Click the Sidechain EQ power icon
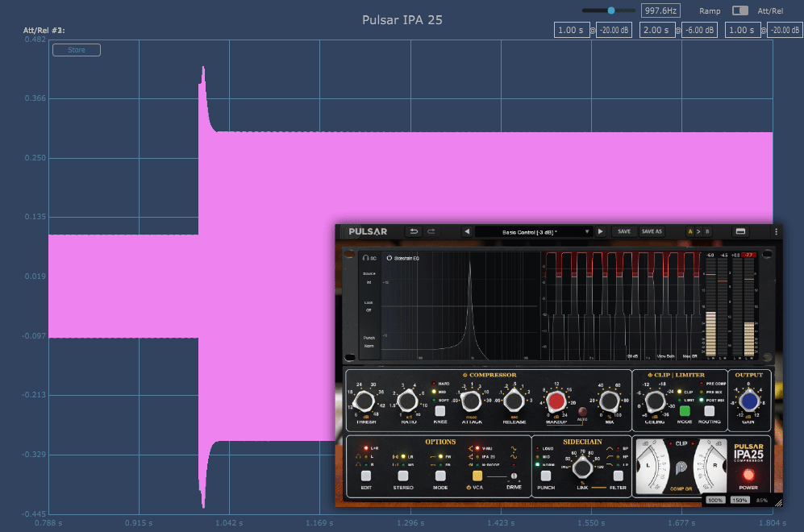 point(389,258)
